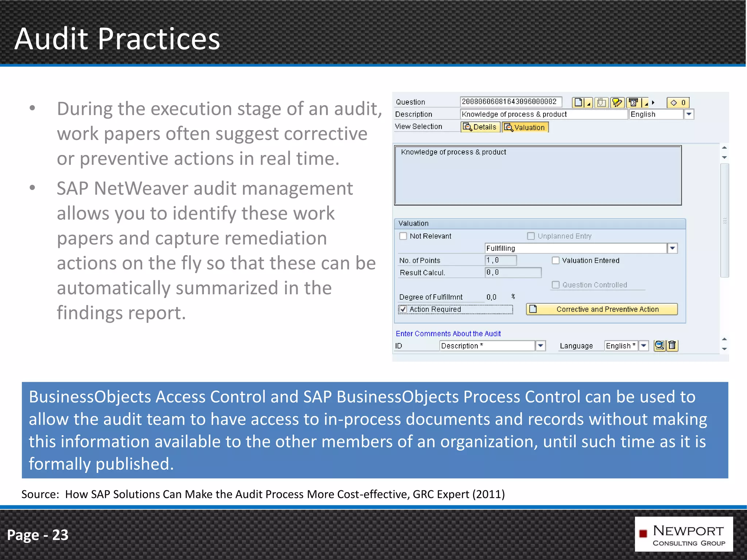This screenshot has width=747, height=560.
Task: Click the lower section scroll down arrow
Action: [724, 349]
